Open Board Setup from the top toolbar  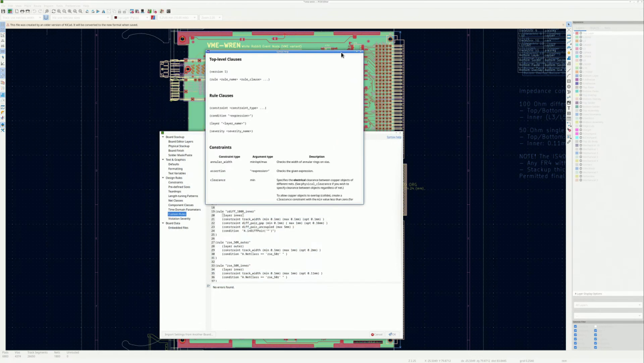(x=10, y=11)
